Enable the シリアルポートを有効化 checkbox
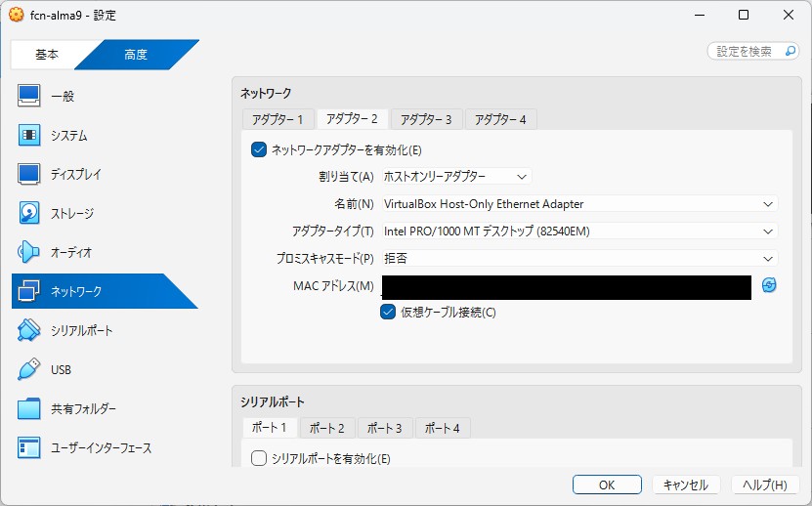Image resolution: width=812 pixels, height=506 pixels. point(258,458)
